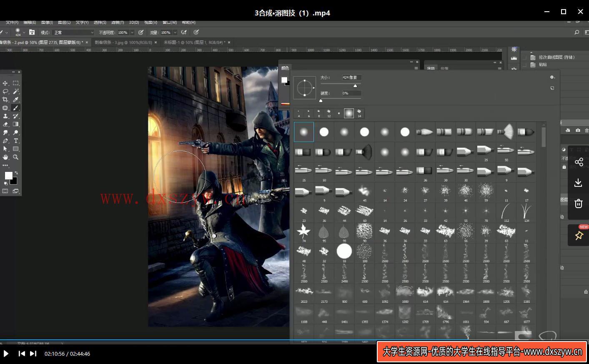Toggle pressure for size button
The width and height of the screenshot is (589, 364).
[x=196, y=32]
